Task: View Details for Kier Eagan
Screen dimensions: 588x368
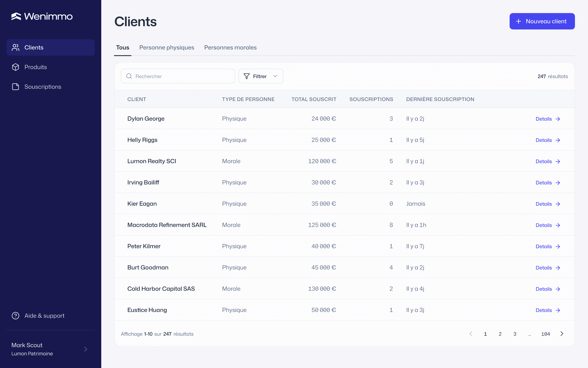Action: coord(548,204)
